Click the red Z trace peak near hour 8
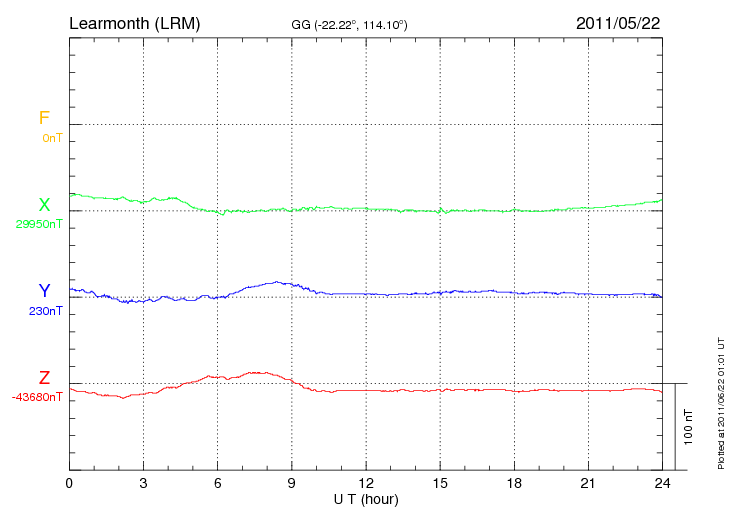Screen dimensions: 730x520 [257, 372]
